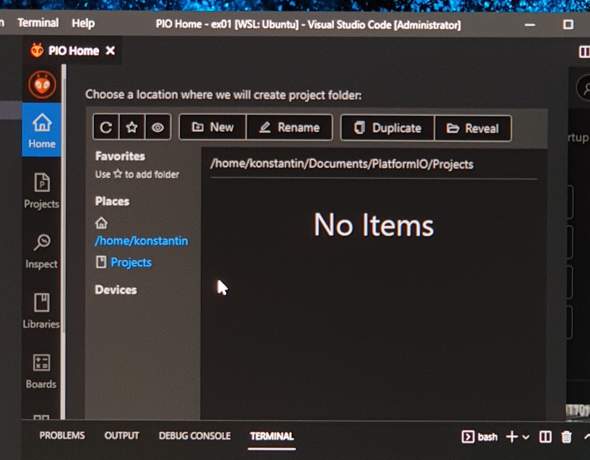Open the Boards section in PIO sidebar

click(x=41, y=371)
